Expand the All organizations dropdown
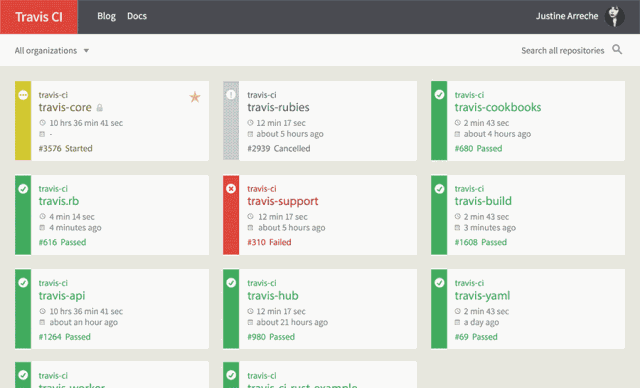This screenshot has width=640, height=388. click(52, 51)
